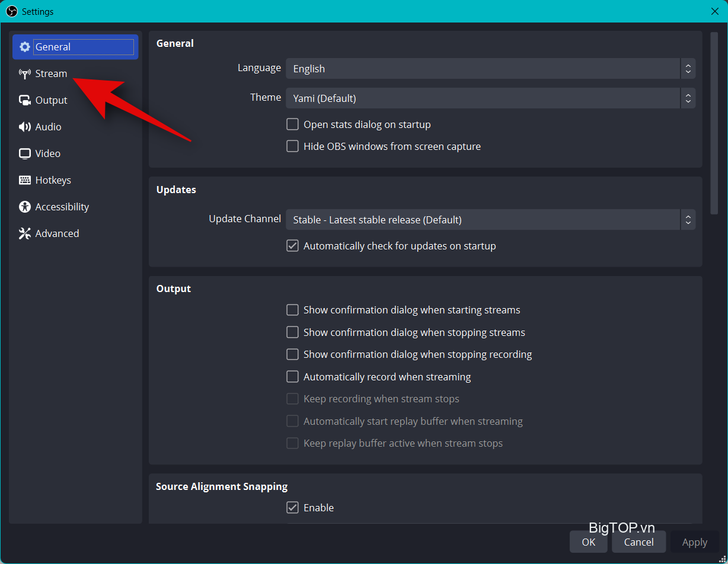Click the Stream antenna icon
Screen dimensions: 728x564
pos(25,73)
